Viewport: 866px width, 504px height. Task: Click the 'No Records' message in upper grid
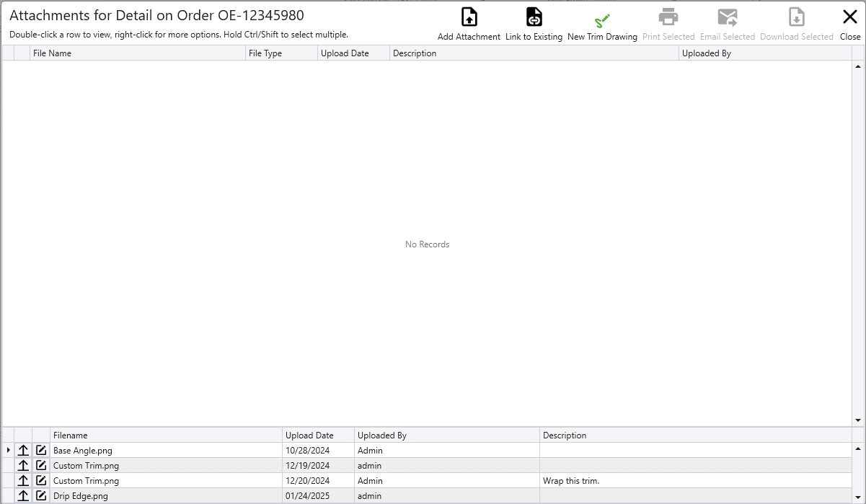pos(427,244)
